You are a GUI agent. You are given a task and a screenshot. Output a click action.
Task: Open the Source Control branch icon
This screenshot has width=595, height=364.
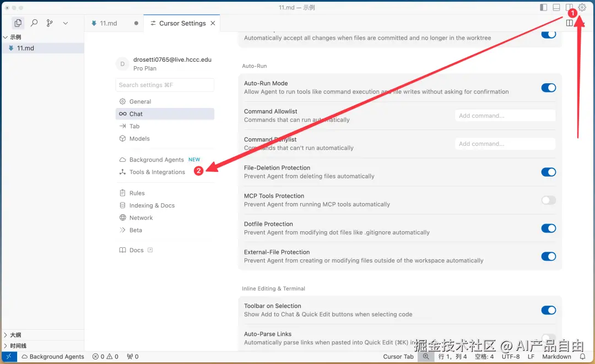(50, 23)
